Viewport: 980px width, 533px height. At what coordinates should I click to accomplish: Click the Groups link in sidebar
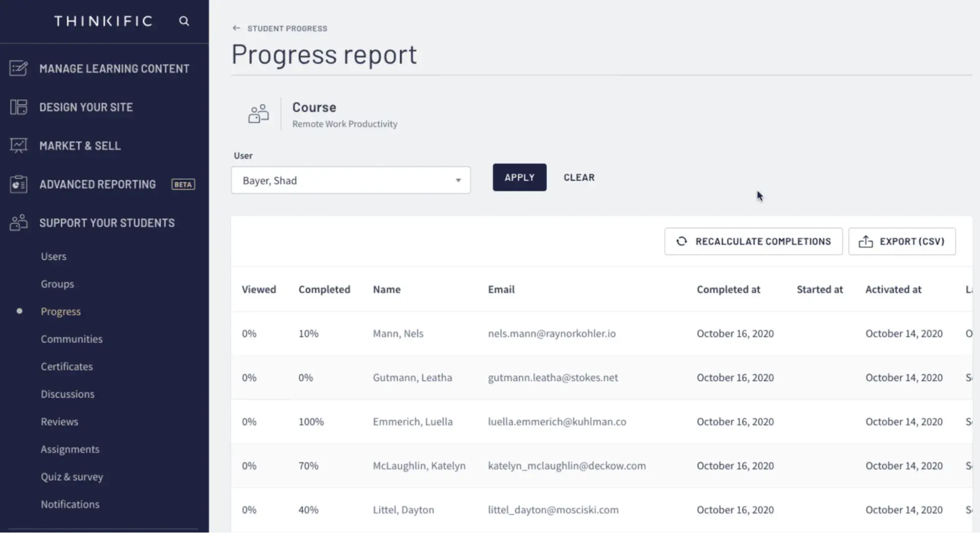tap(57, 284)
